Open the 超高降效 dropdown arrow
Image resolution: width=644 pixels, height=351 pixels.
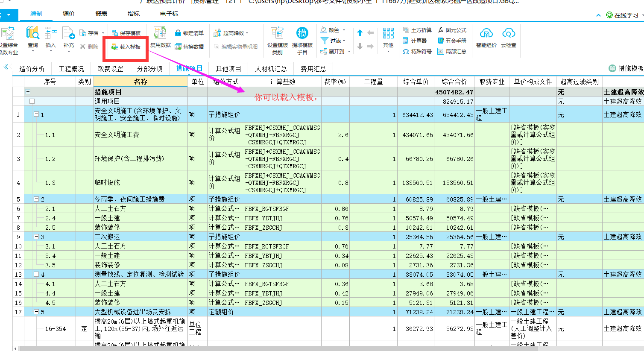coord(247,33)
